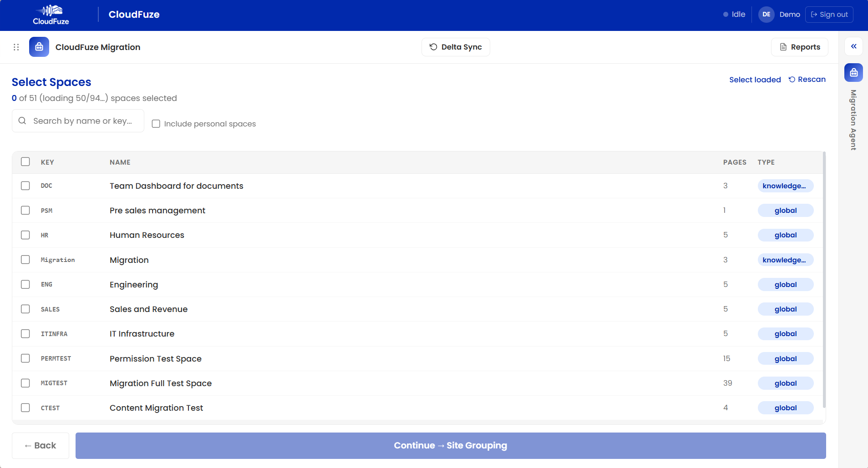Click 'Team Dashboard for documents' row name
The height and width of the screenshot is (468, 868).
[177, 186]
